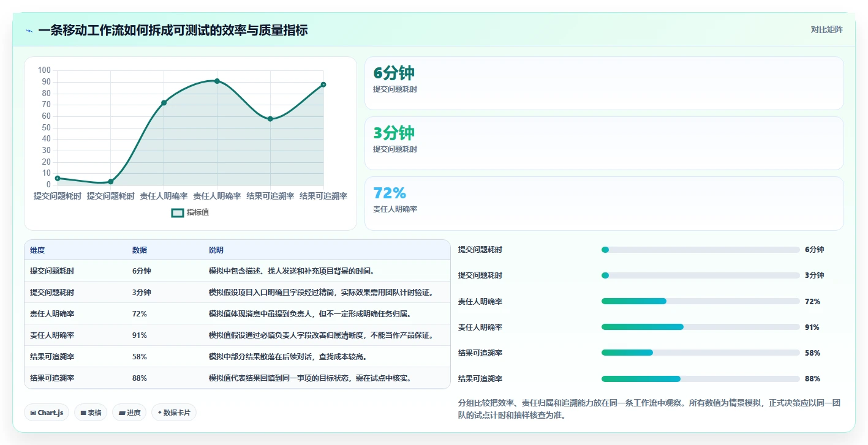Click the note starting 模拟假设项目入口明确
868x445 pixels.
pos(321,293)
